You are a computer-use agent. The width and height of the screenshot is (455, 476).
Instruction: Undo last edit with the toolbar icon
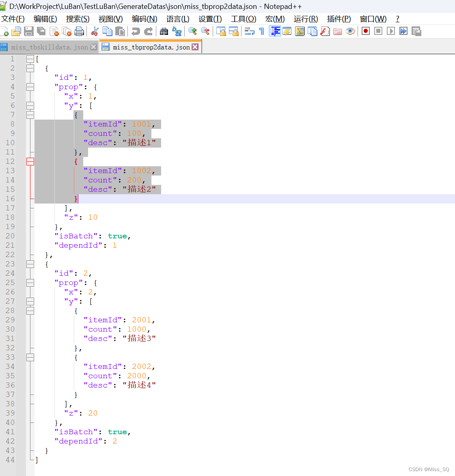point(136,31)
